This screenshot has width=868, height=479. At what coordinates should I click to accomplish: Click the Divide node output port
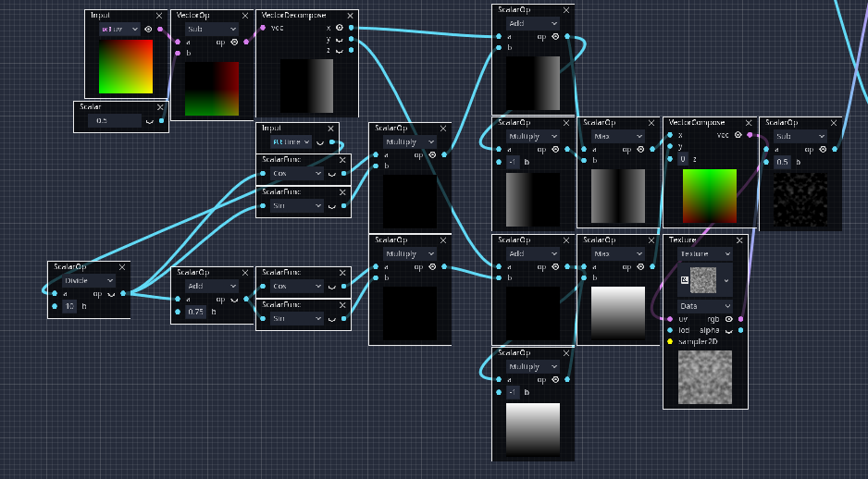(123, 293)
